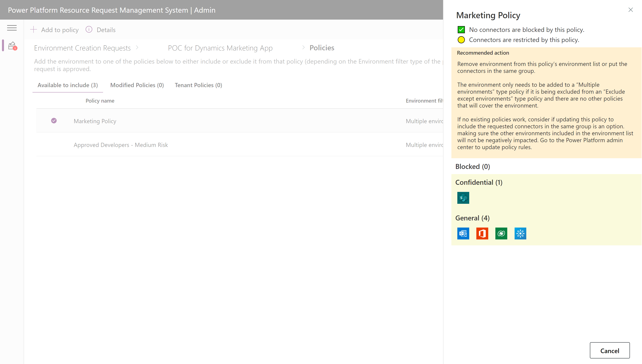Expand the Confidential (1) section

pyautogui.click(x=479, y=182)
